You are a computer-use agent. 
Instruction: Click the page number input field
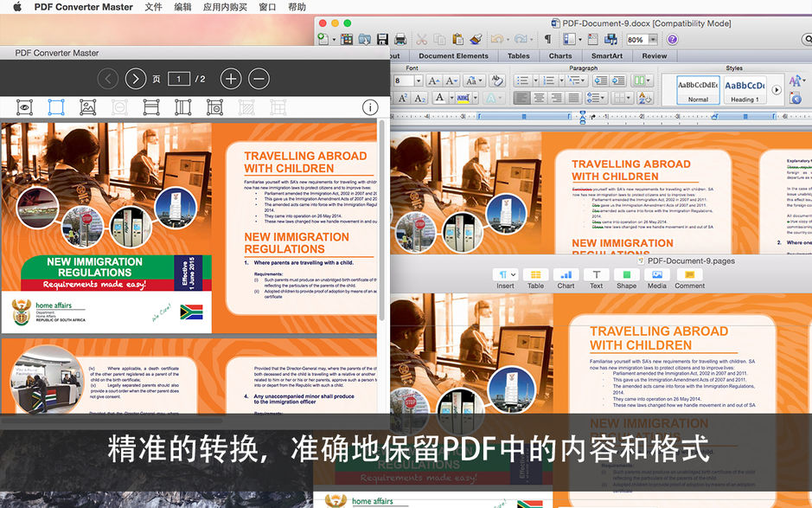tap(180, 78)
